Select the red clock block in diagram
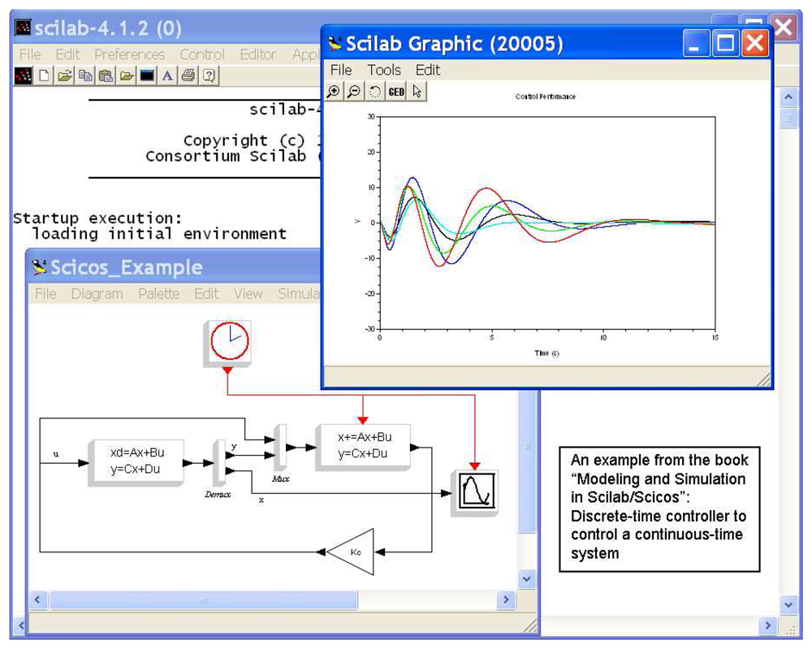 click(x=228, y=342)
